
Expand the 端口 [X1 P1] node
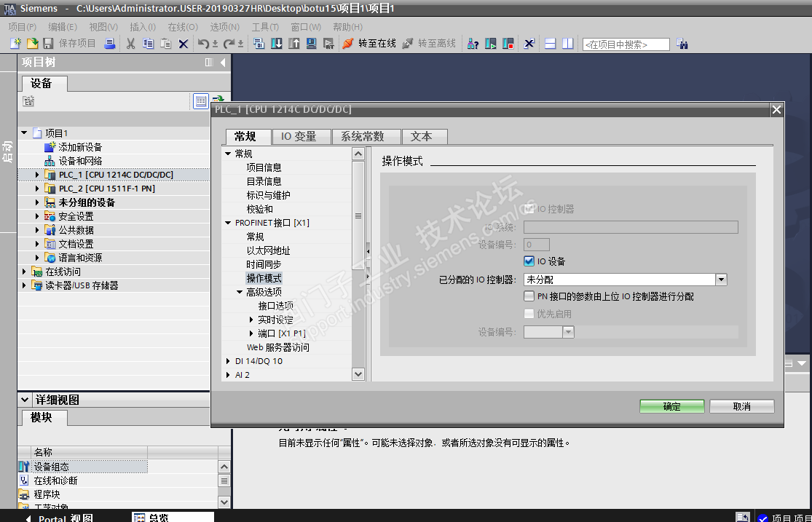click(251, 333)
